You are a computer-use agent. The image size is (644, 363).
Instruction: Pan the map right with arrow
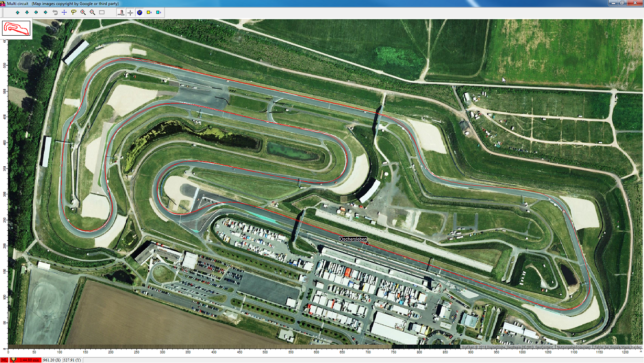(x=46, y=12)
